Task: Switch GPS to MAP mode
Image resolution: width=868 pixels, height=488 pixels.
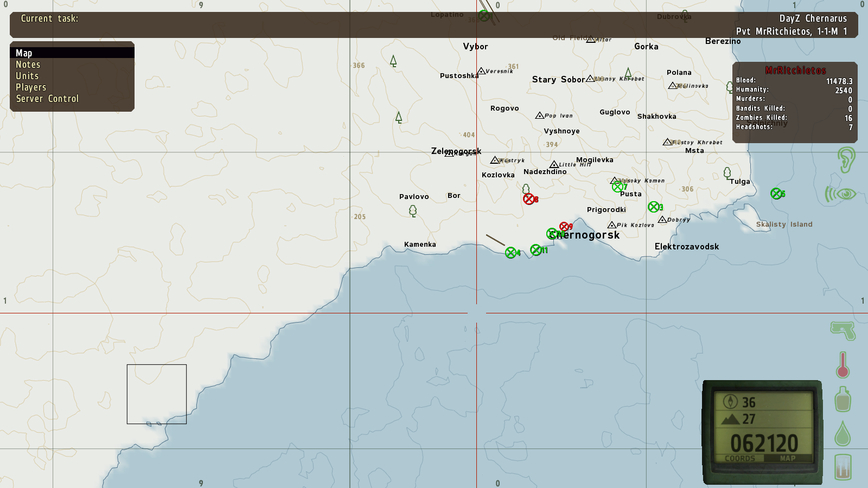Action: (x=788, y=458)
